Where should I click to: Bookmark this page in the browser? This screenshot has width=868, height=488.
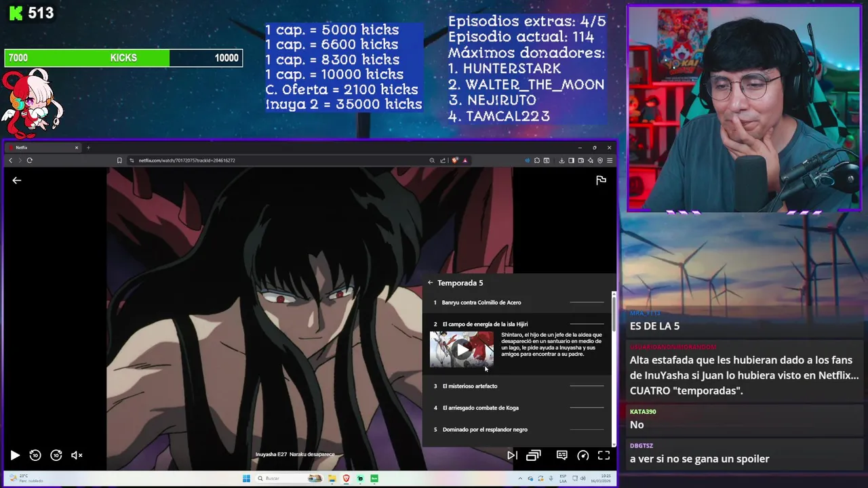click(x=119, y=161)
